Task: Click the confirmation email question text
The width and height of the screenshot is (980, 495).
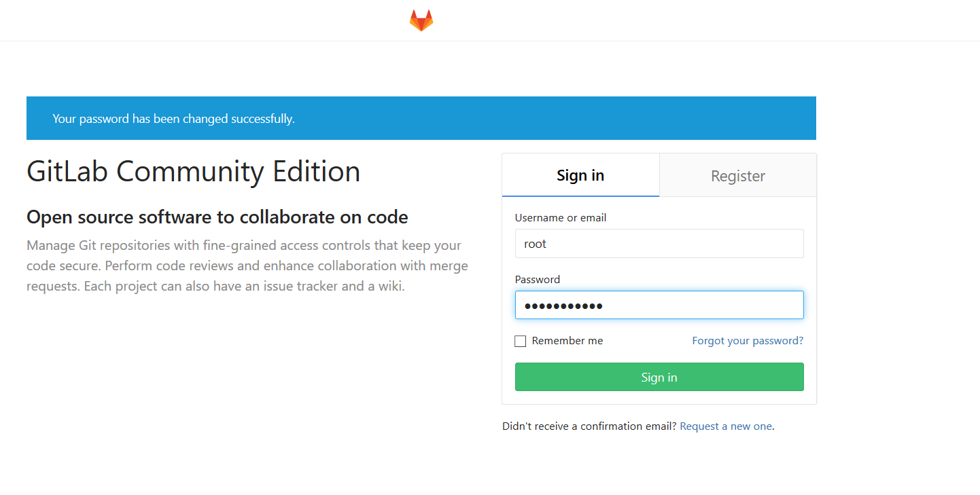Action: [589, 426]
